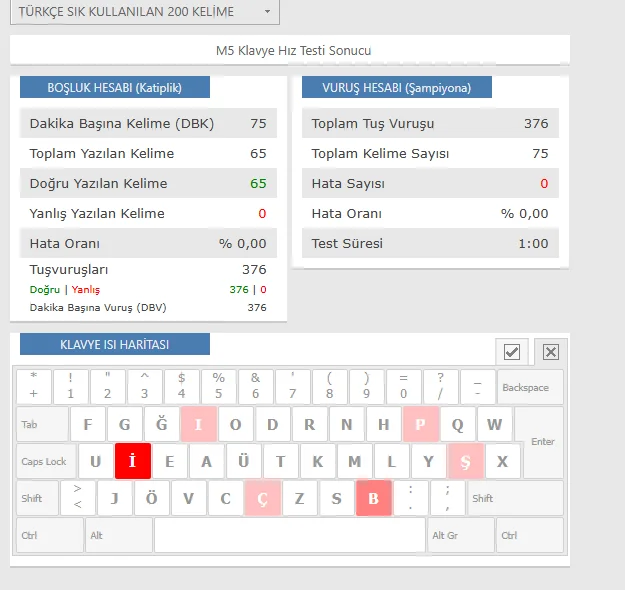Screen dimensions: 625x590
Task: Click the Ü key
Action: 244,461
